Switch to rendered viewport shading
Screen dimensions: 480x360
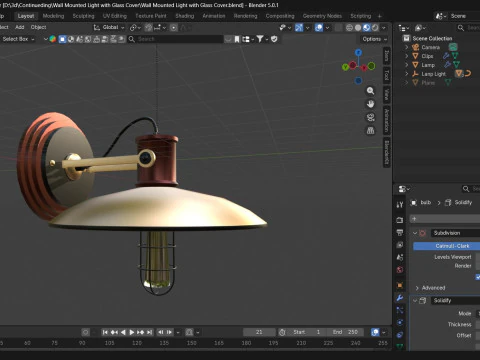tap(375, 27)
